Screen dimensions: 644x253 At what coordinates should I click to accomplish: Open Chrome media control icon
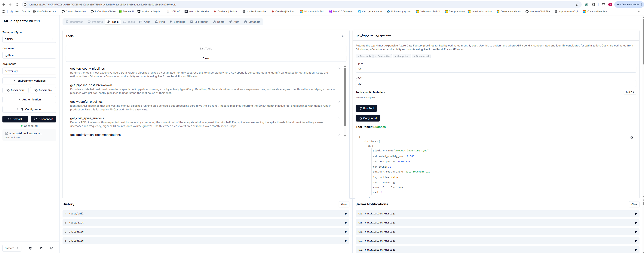coord(603,5)
